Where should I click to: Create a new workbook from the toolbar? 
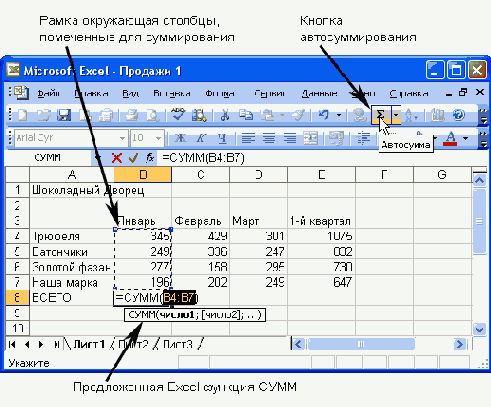tap(22, 115)
